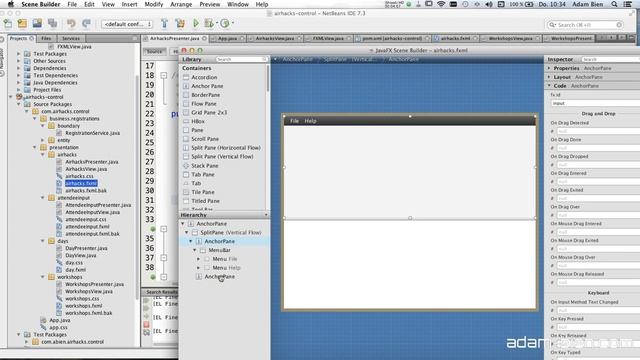640x360 pixels.
Task: Select Accordion icon in Library containers
Action: [x=186, y=77]
